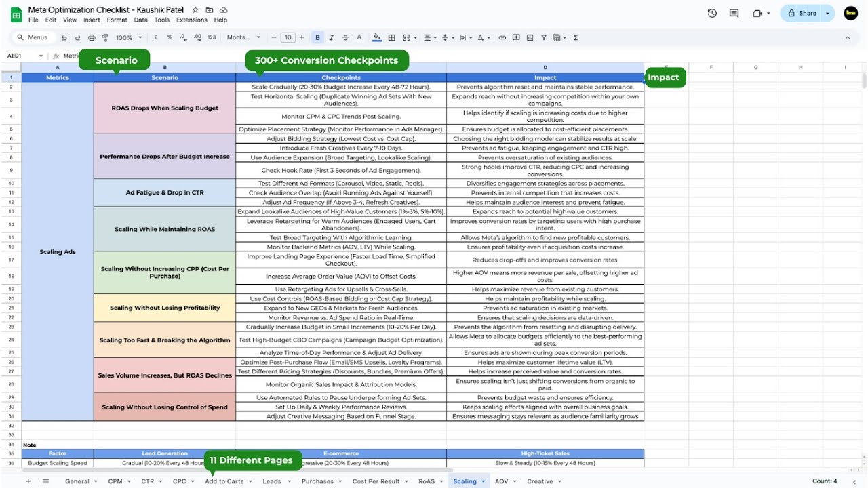This screenshot has height=488, width=868.
Task: Click the Functions sigma icon
Action: click(575, 38)
